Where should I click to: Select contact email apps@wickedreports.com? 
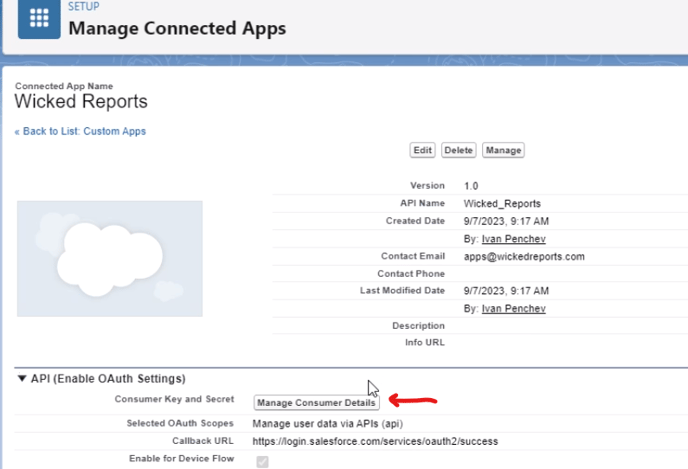pos(524,256)
